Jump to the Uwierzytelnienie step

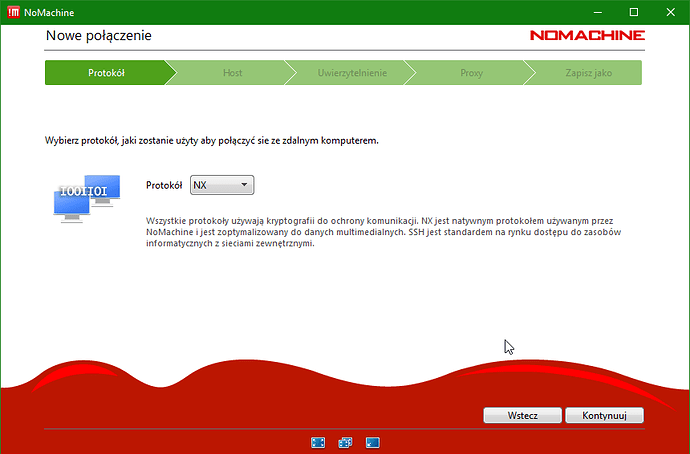tap(352, 73)
